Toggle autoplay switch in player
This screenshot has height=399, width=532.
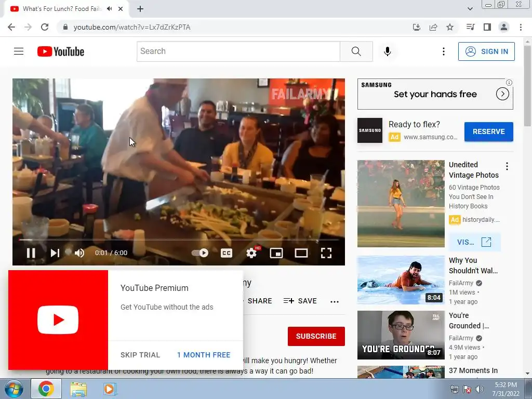[200, 253]
